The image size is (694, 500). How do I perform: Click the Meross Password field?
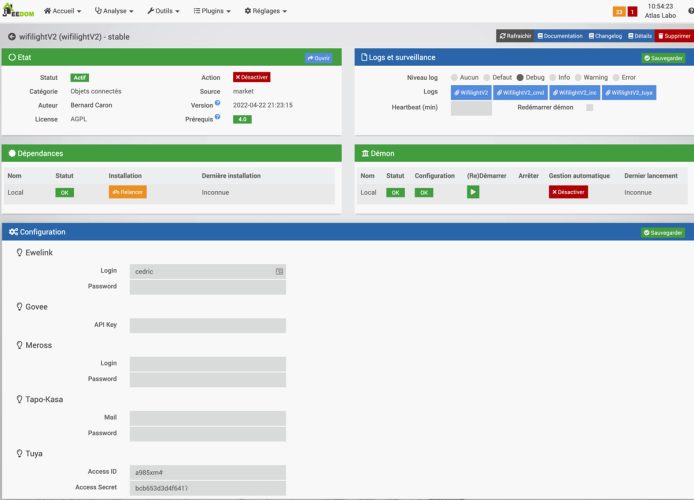click(x=208, y=380)
